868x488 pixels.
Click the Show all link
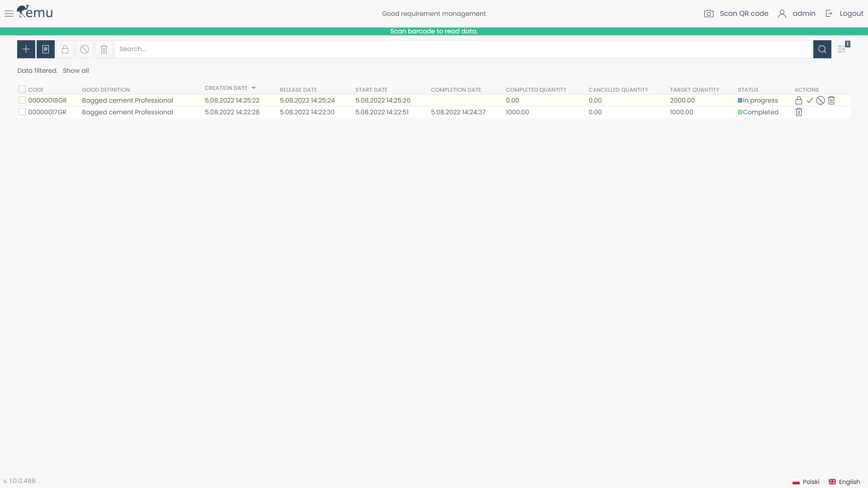point(75,70)
